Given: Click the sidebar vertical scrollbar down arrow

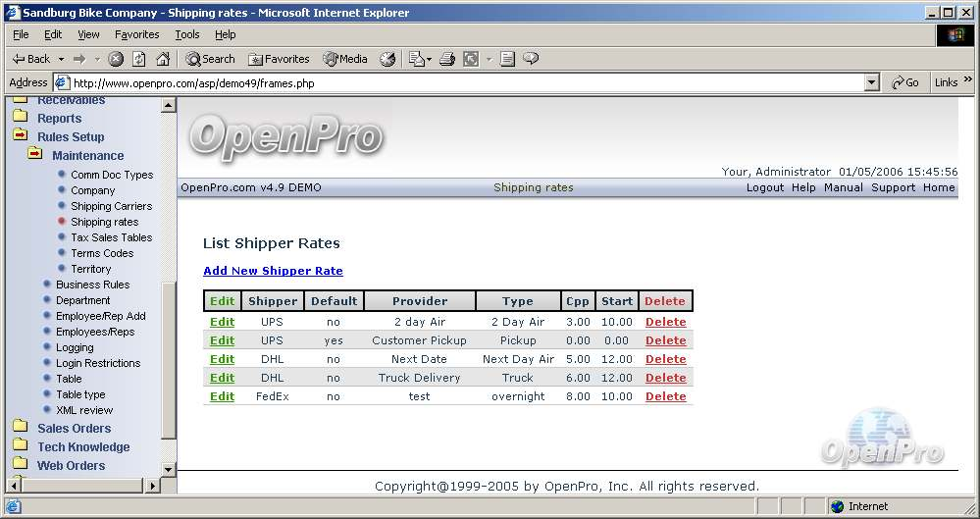Looking at the screenshot, I should point(168,470).
